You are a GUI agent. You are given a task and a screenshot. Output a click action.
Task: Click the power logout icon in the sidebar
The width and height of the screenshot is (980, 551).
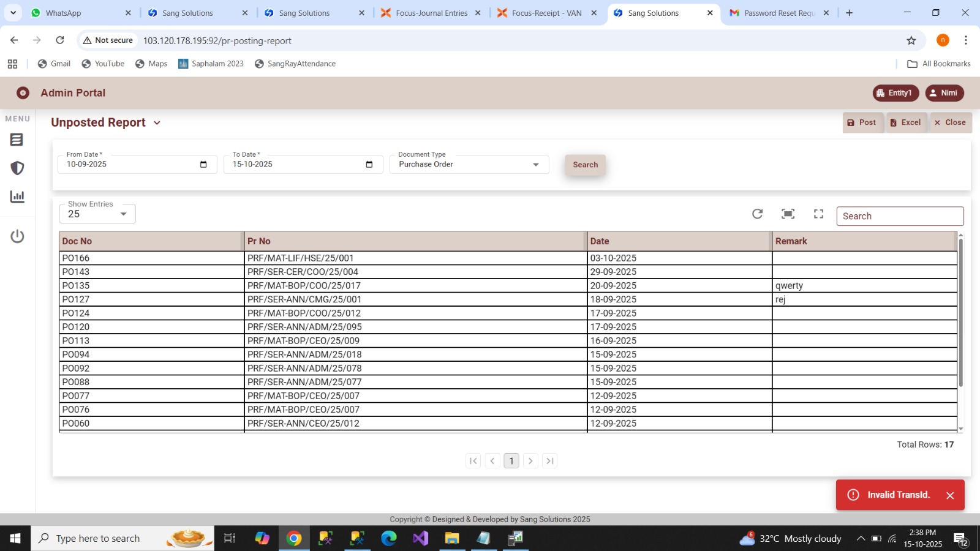click(17, 236)
